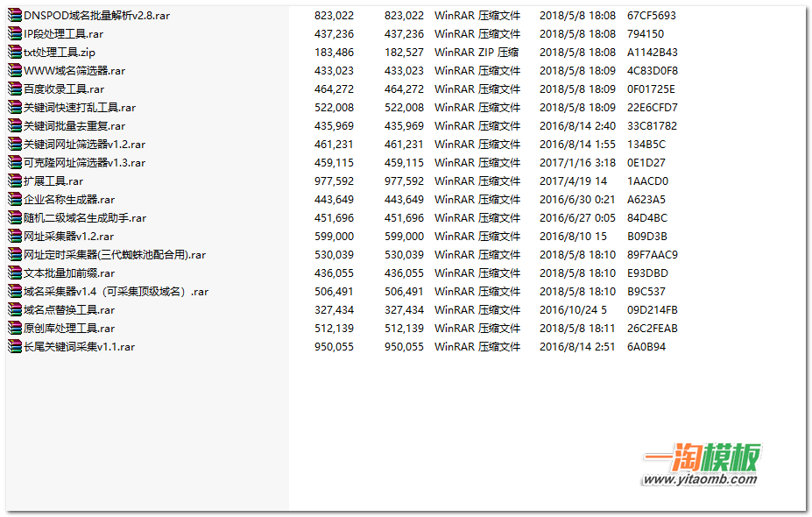Click the archive icon for 域名采集器v1.4 file
Screen dimensions: 812x517
click(x=15, y=291)
